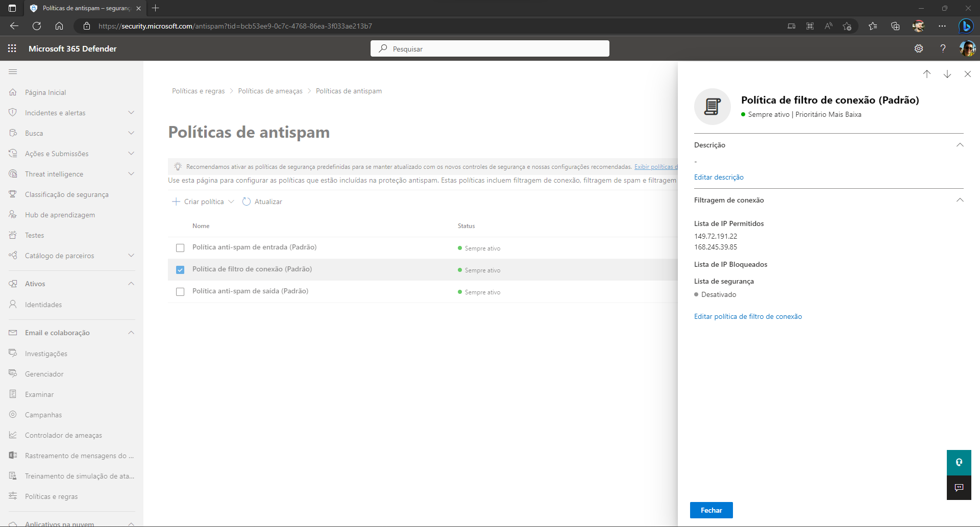The height and width of the screenshot is (527, 980).
Task: Click the browser back arrow
Action: pyautogui.click(x=14, y=26)
